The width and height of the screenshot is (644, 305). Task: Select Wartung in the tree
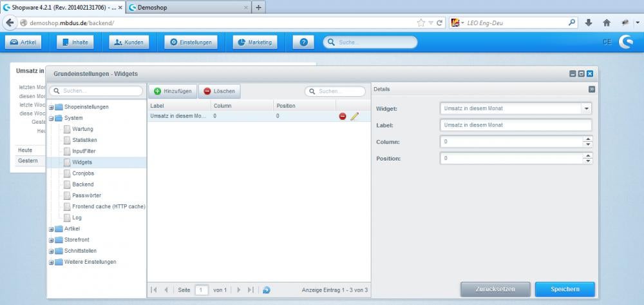(x=82, y=129)
